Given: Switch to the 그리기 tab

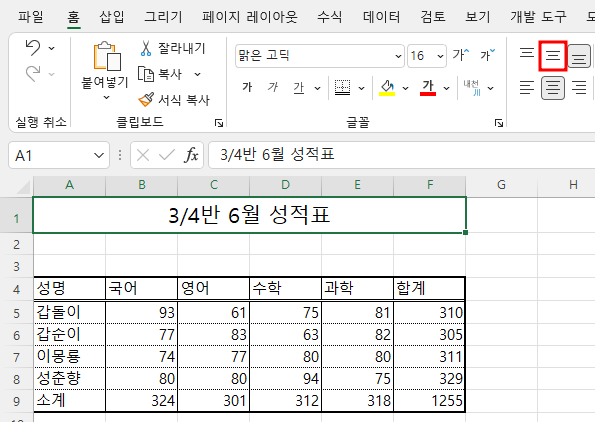Looking at the screenshot, I should [164, 17].
